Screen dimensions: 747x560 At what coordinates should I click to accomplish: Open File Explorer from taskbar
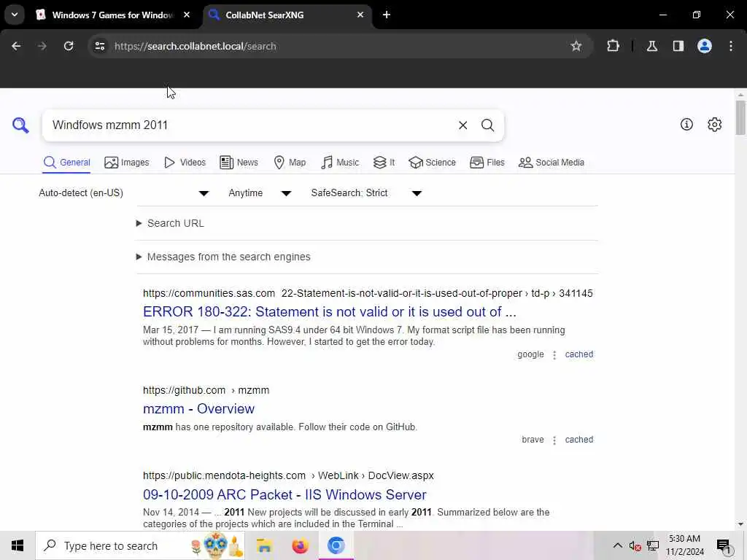point(263,545)
